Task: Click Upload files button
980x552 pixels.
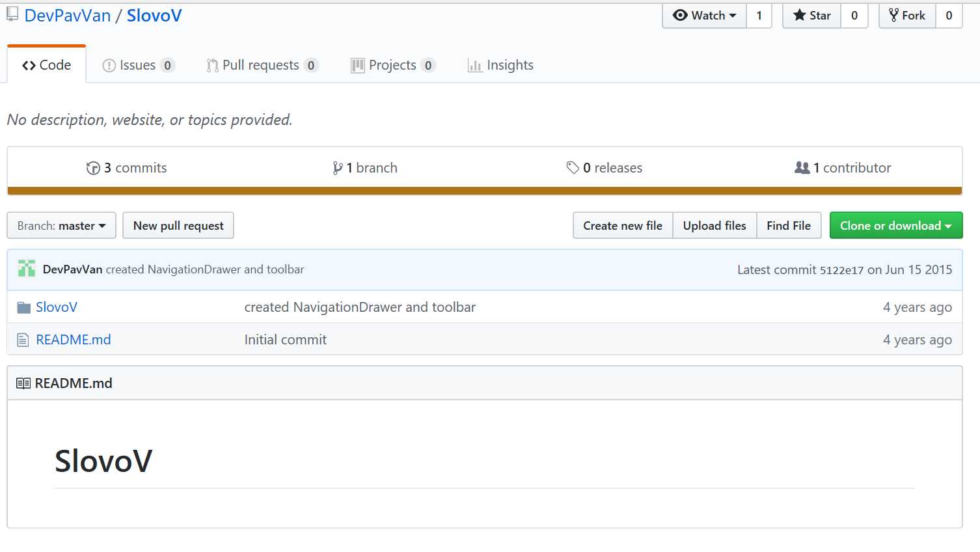Action: pos(715,226)
